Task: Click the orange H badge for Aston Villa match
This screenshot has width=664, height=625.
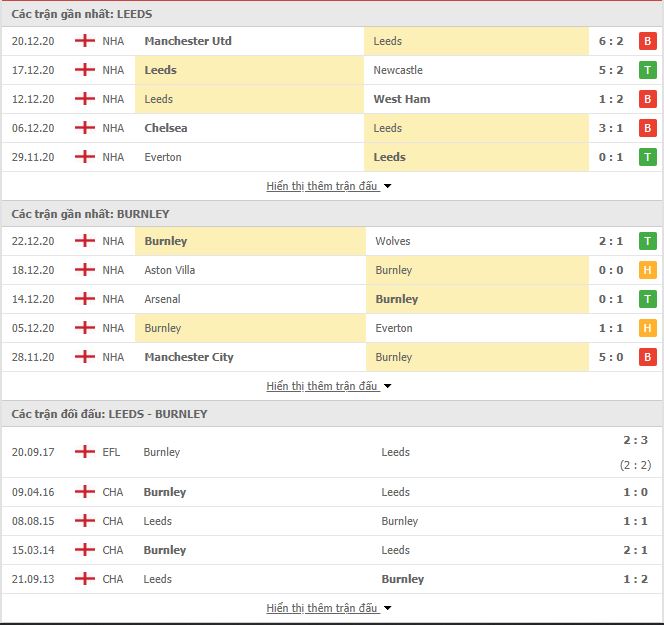Action: coord(647,270)
